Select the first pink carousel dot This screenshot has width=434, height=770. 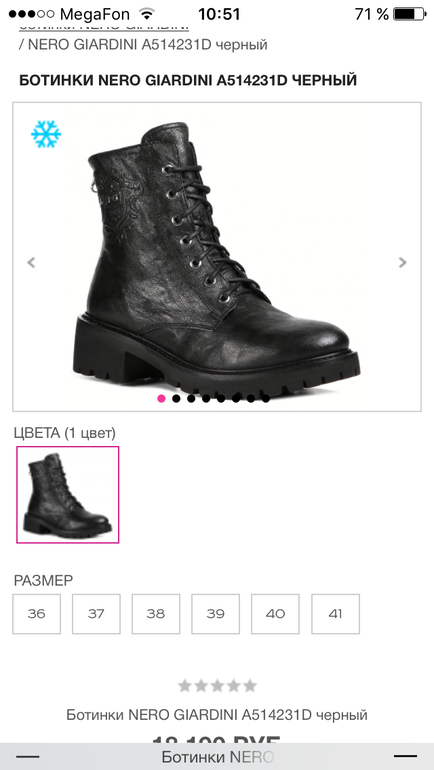click(x=161, y=398)
